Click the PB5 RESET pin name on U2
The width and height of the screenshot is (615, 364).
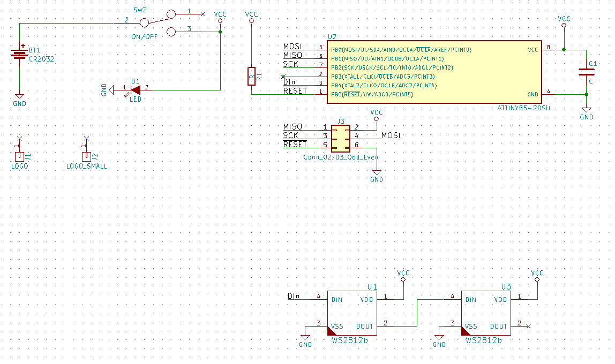pos(372,94)
